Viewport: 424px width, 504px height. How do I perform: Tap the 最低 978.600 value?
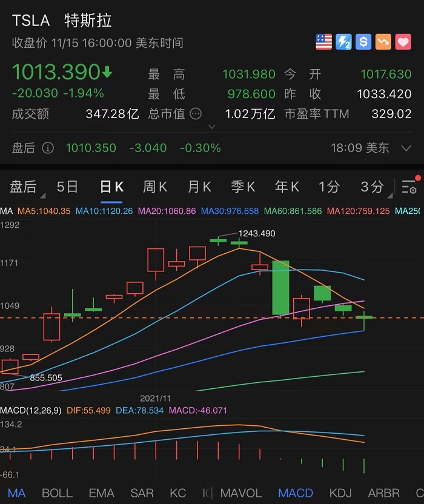coord(251,94)
